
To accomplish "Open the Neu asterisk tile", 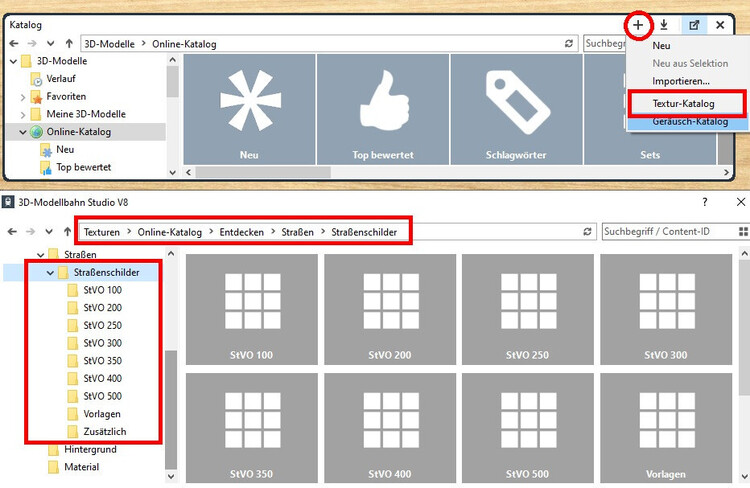I will [249, 109].
